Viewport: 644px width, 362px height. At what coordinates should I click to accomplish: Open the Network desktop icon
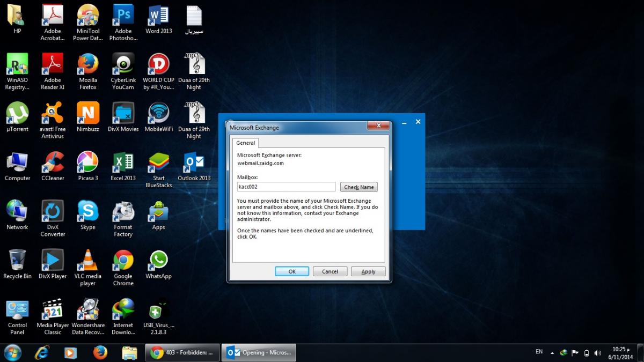17,216
